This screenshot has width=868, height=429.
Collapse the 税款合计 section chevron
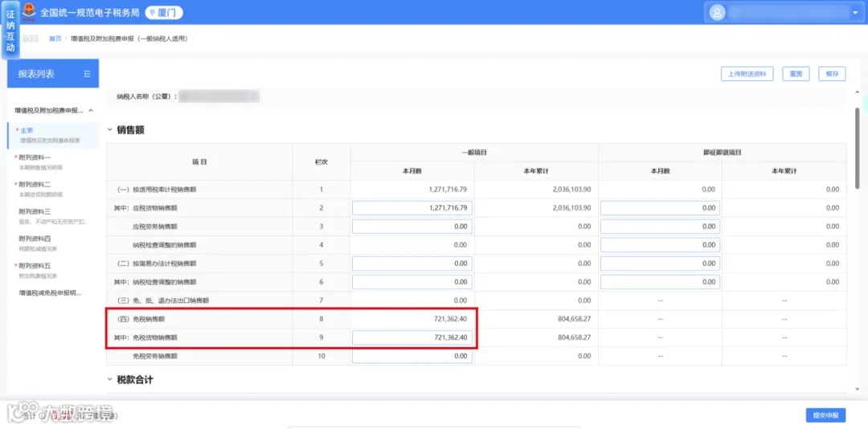click(x=109, y=380)
